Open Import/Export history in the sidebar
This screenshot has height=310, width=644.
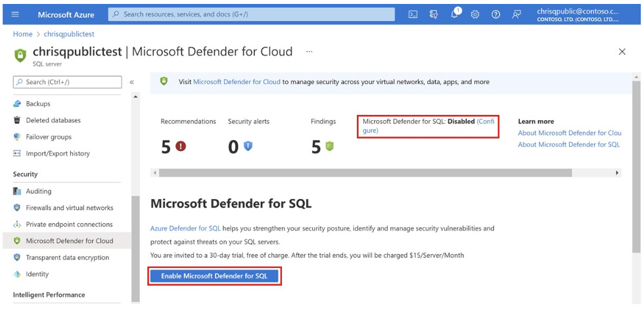click(58, 154)
